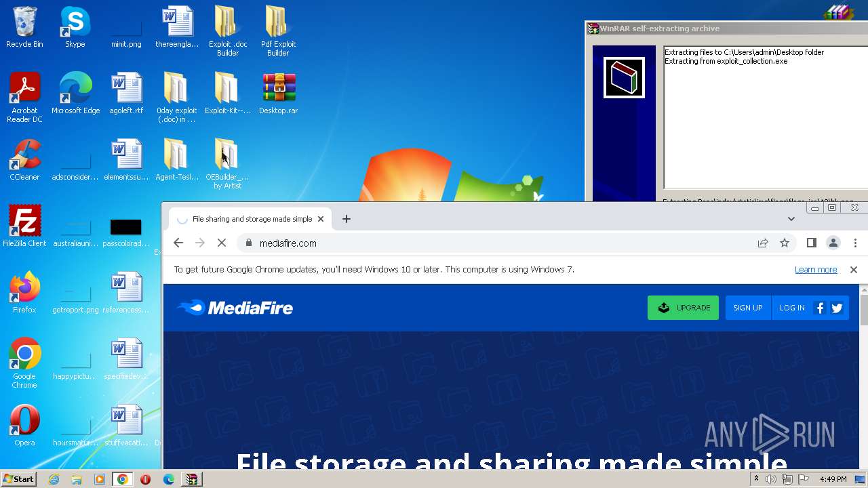Share this page via the address bar icon
Viewport: 868px width, 488px height.
[763, 243]
